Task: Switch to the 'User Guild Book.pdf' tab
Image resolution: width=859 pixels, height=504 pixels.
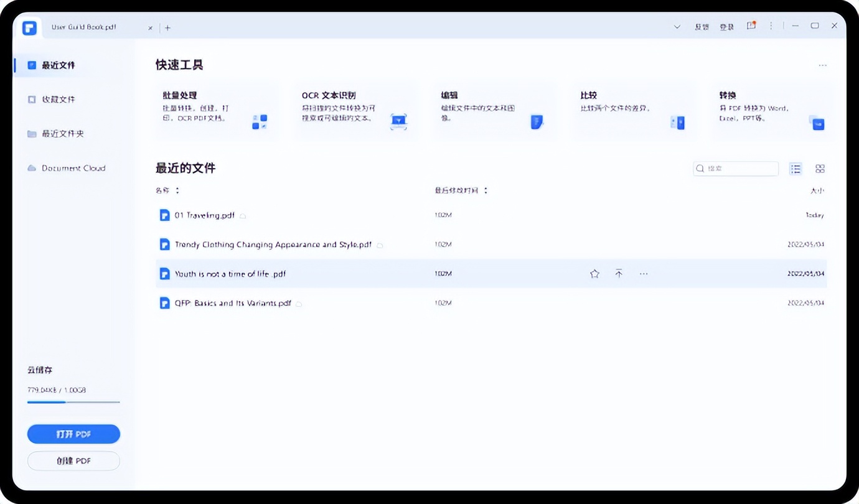Action: coord(84,27)
